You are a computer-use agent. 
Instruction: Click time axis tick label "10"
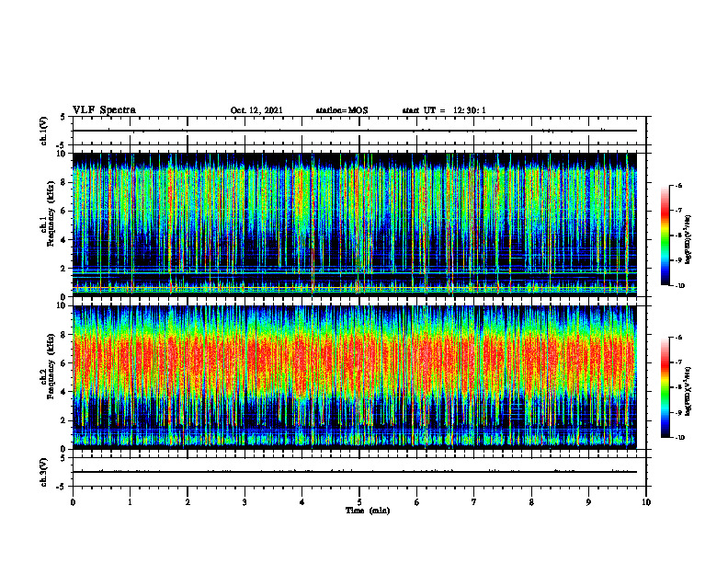pos(646,502)
